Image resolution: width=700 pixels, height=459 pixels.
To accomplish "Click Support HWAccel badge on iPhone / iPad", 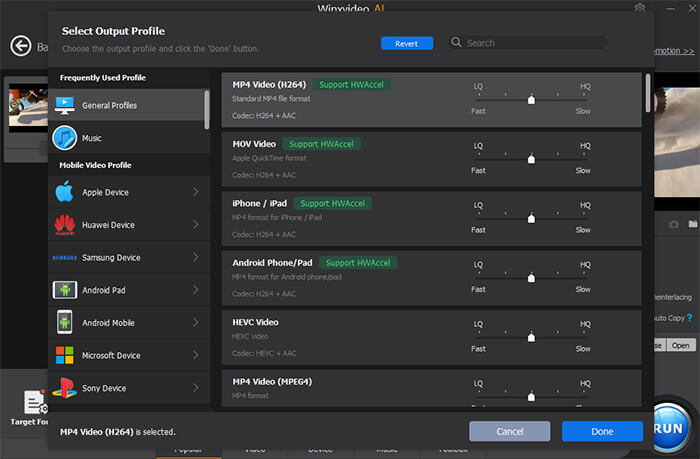I will [x=333, y=203].
